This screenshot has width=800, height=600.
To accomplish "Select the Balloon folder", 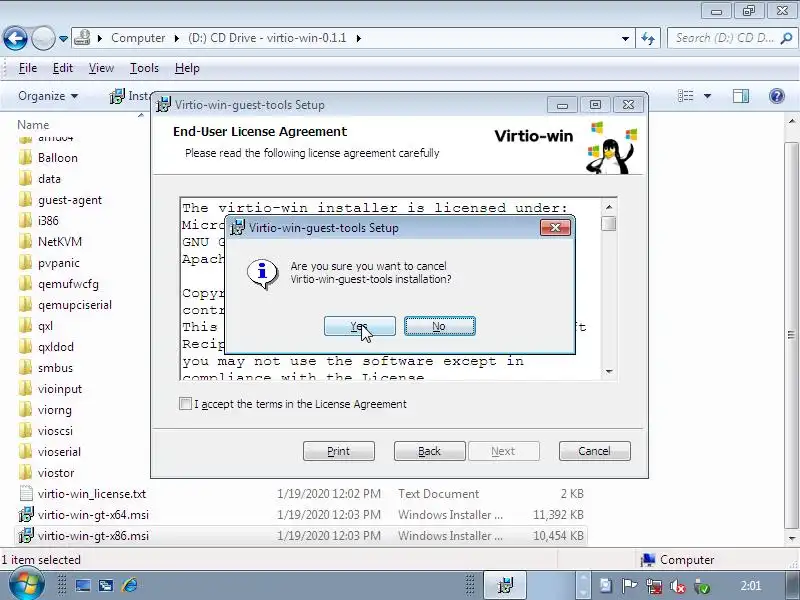I will [x=58, y=158].
